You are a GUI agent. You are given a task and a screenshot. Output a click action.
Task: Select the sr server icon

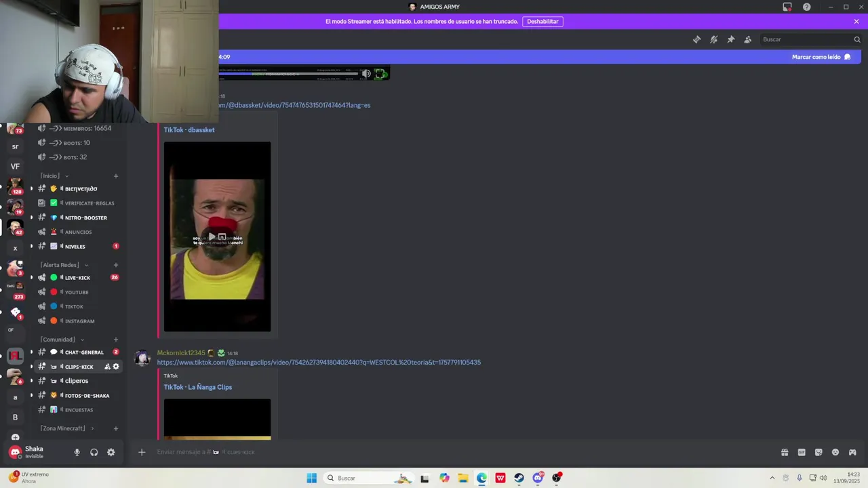15,146
